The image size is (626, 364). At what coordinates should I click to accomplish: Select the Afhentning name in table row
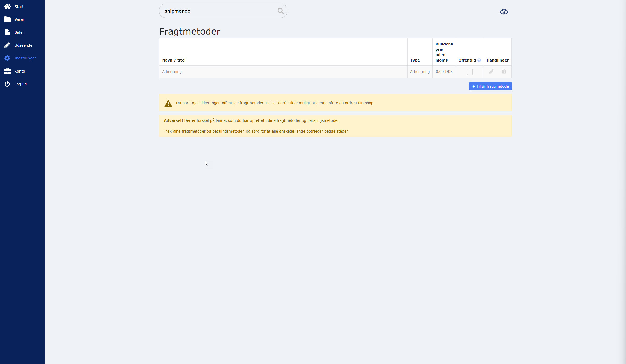click(172, 72)
